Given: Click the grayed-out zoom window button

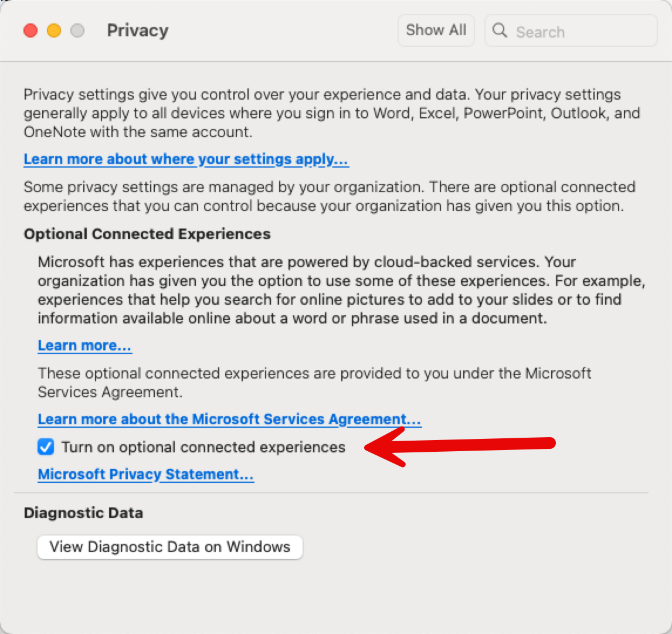Looking at the screenshot, I should click(77, 30).
